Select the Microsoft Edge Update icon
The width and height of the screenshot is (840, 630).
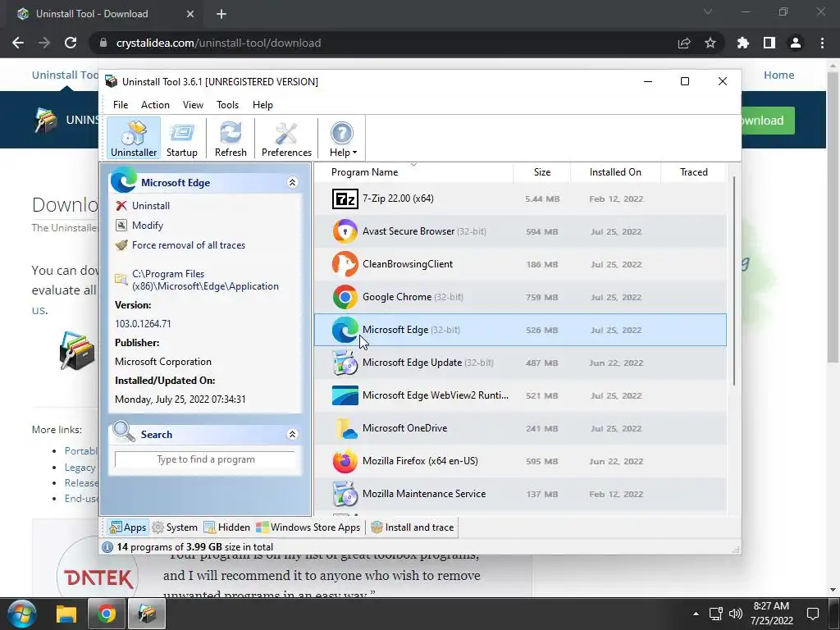coord(345,363)
